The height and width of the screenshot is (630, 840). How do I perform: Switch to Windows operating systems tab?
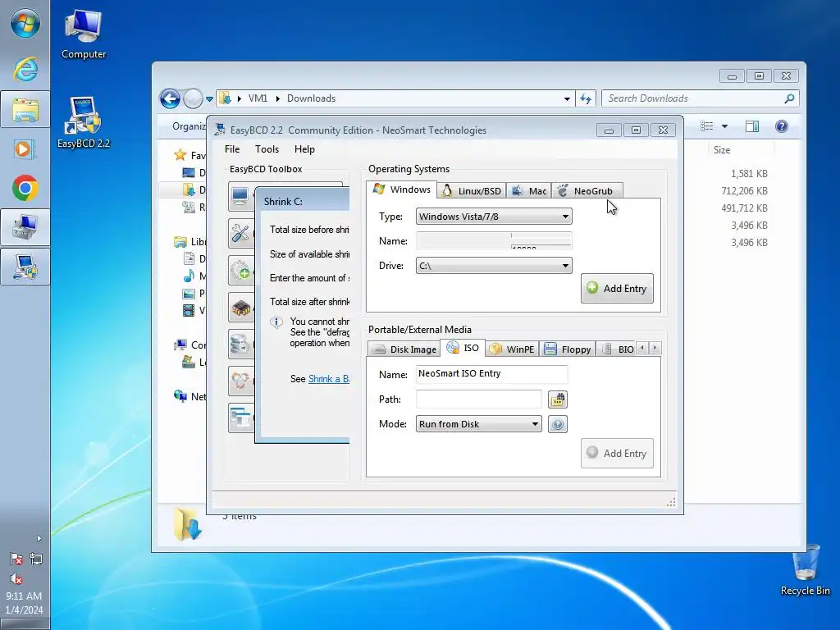coord(402,189)
